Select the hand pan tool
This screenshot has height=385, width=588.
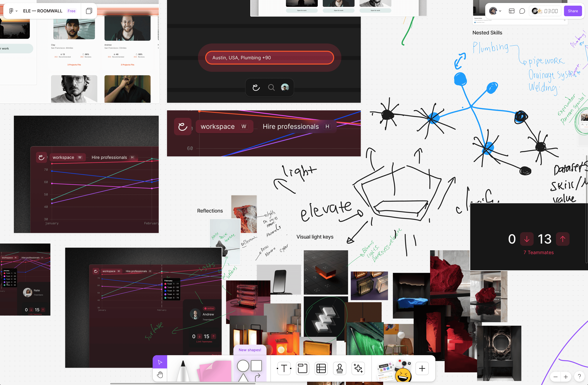(x=160, y=375)
